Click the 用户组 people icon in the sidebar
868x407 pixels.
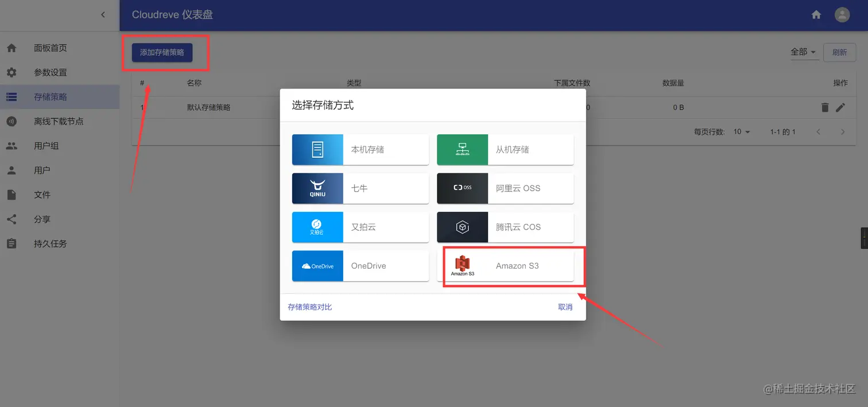tap(11, 146)
